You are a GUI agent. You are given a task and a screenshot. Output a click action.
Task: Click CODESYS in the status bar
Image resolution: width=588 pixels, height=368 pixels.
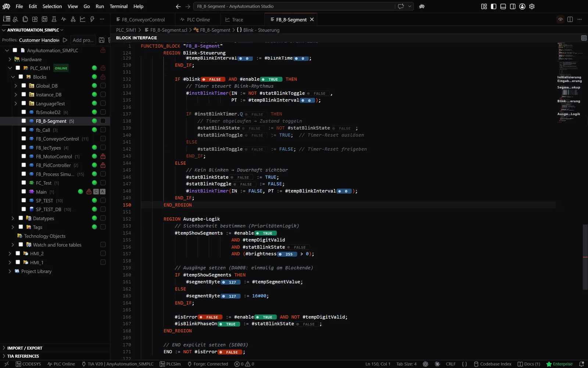coord(28,364)
